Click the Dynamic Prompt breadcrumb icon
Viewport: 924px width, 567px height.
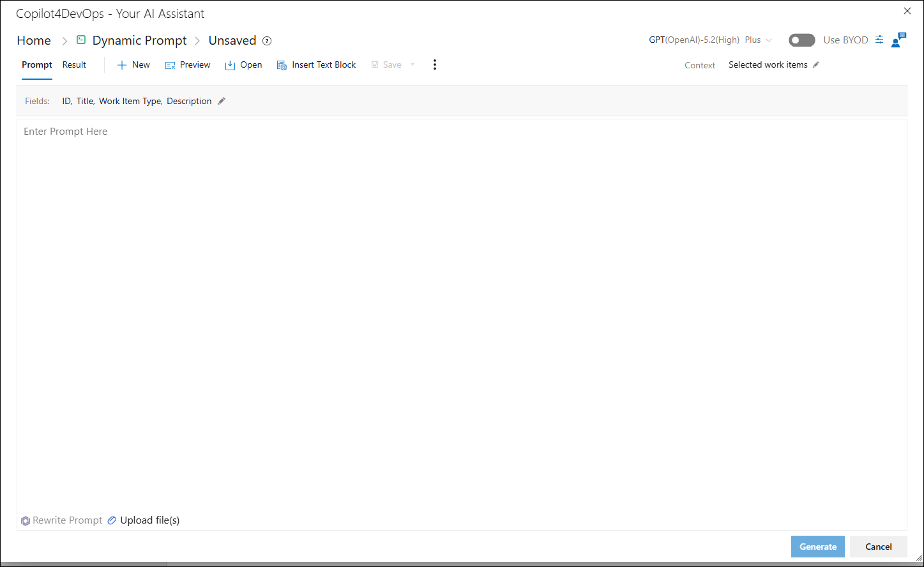(81, 40)
